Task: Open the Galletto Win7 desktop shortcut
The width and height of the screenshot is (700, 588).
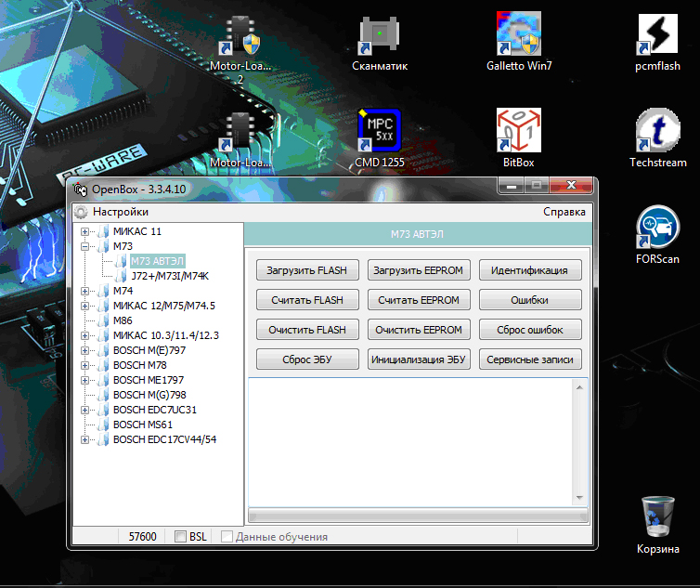Action: [x=519, y=38]
